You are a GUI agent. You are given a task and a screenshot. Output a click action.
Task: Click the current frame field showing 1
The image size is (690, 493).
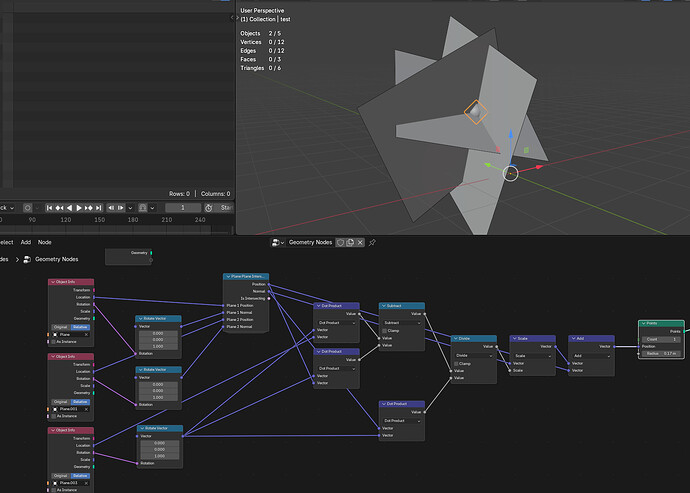click(x=183, y=208)
